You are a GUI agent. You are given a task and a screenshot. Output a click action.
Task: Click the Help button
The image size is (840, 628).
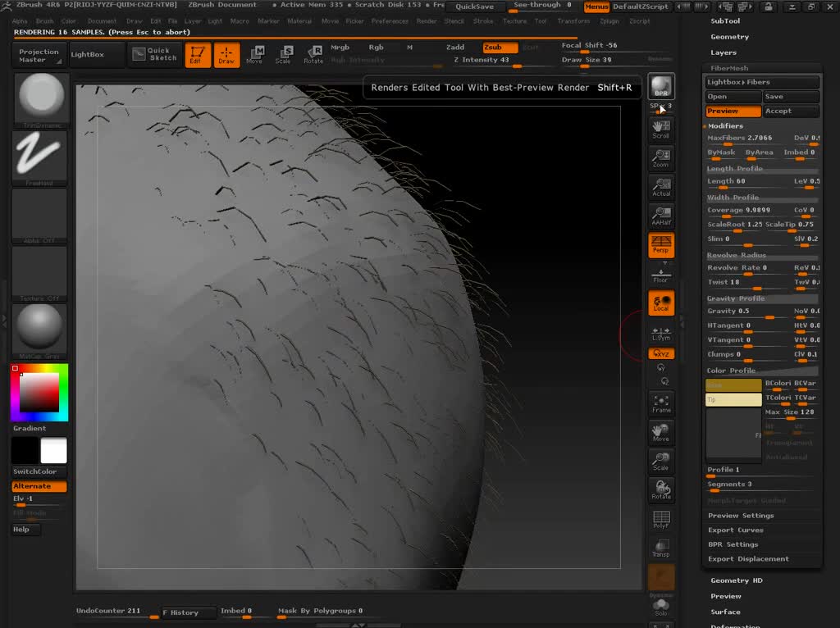point(25,530)
